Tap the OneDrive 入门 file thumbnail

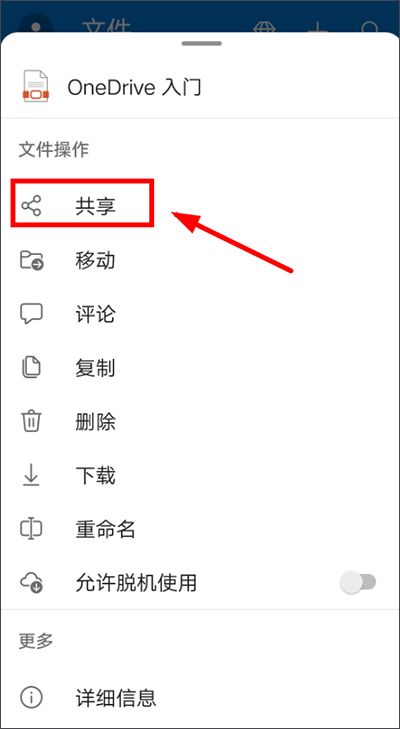[36, 86]
